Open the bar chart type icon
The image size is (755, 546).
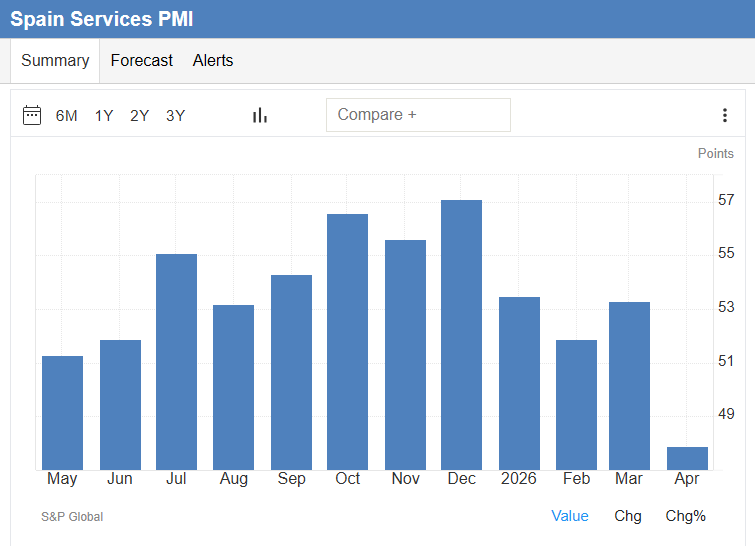(260, 115)
